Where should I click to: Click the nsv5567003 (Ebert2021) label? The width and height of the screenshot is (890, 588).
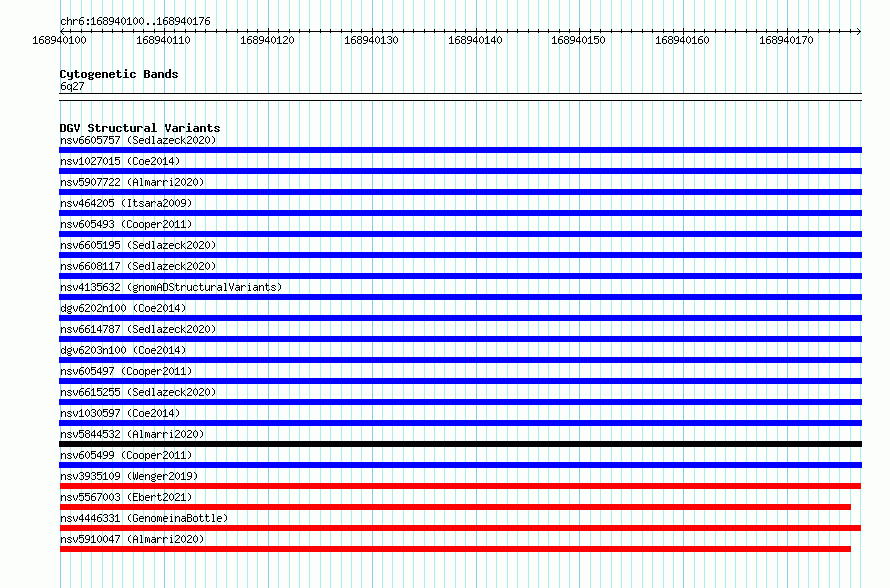(126, 497)
